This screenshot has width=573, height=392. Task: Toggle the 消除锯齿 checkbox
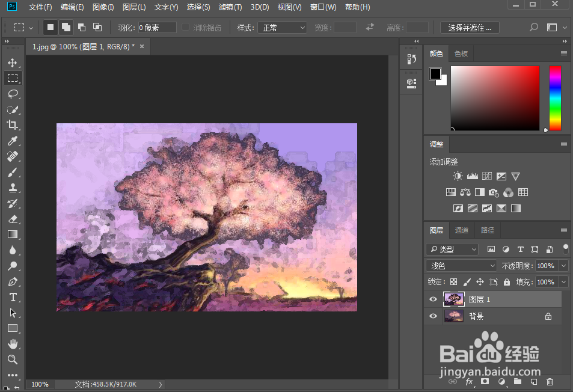[x=186, y=27]
